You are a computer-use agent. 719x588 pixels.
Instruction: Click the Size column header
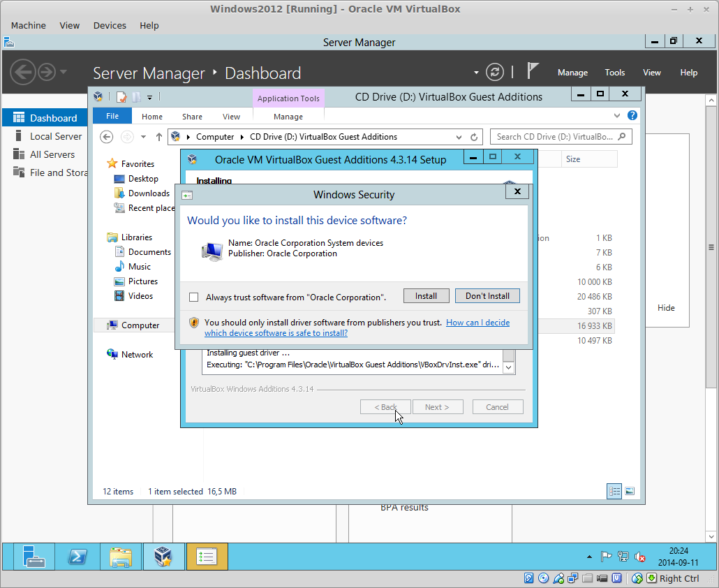[x=588, y=159]
